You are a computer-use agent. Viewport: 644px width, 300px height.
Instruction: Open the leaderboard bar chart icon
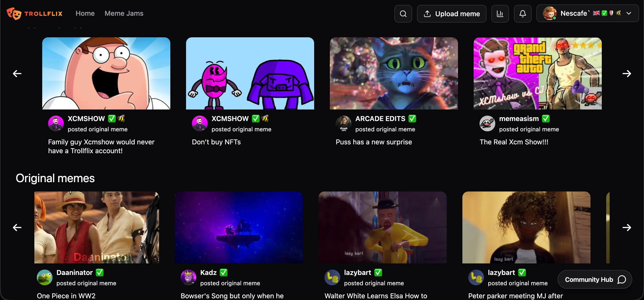[500, 14]
